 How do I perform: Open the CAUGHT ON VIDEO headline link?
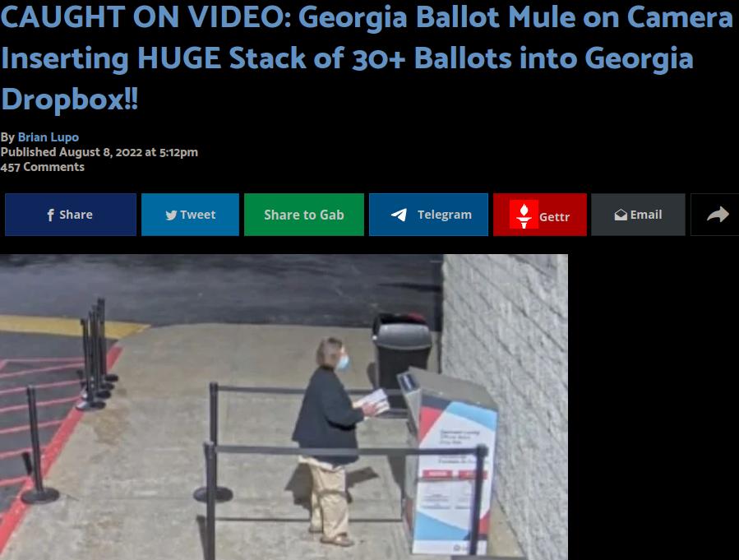coord(366,58)
